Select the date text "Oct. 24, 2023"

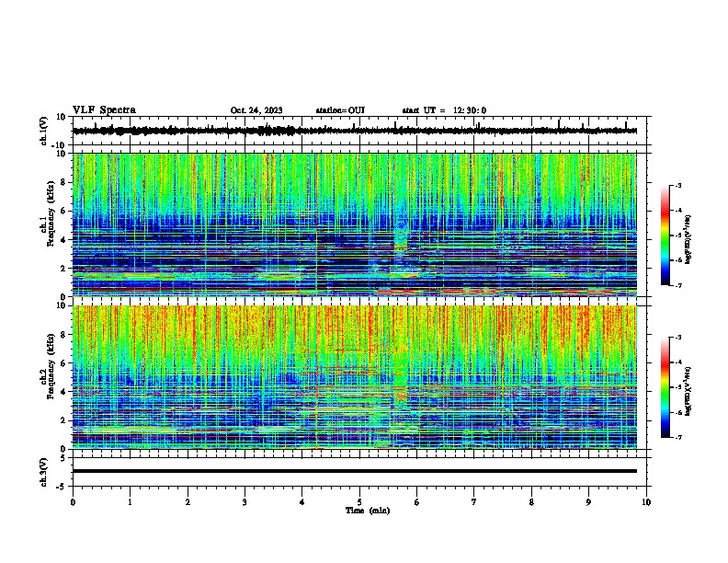(256, 110)
